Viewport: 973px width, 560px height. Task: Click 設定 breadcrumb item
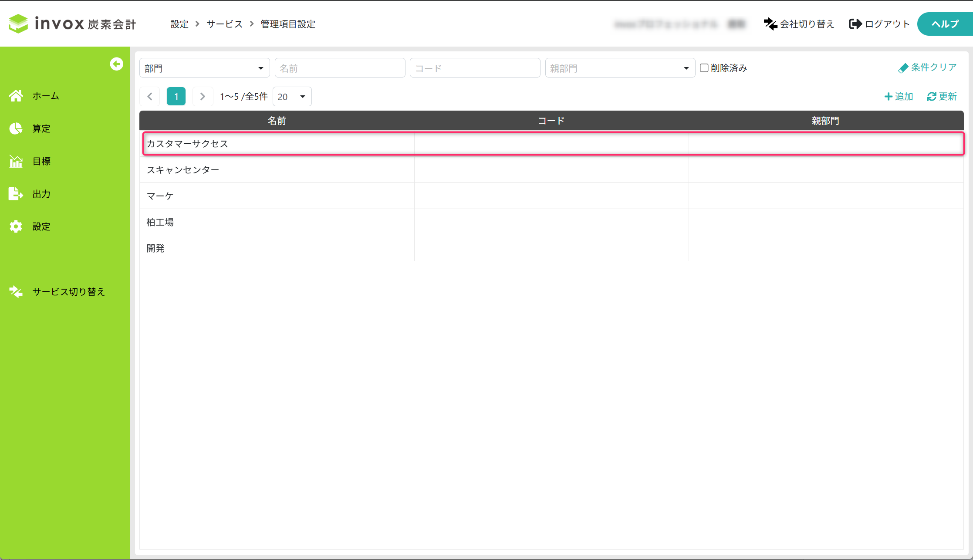point(179,24)
